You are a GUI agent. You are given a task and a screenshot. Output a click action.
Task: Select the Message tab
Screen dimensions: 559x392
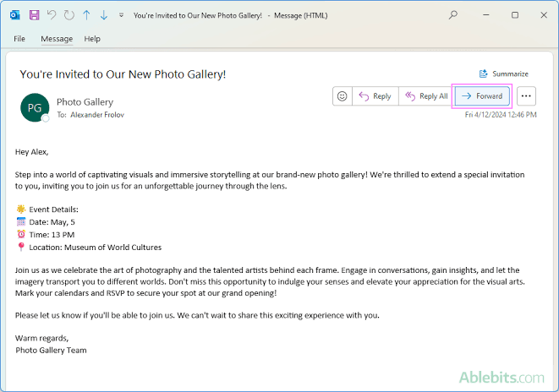[57, 39]
